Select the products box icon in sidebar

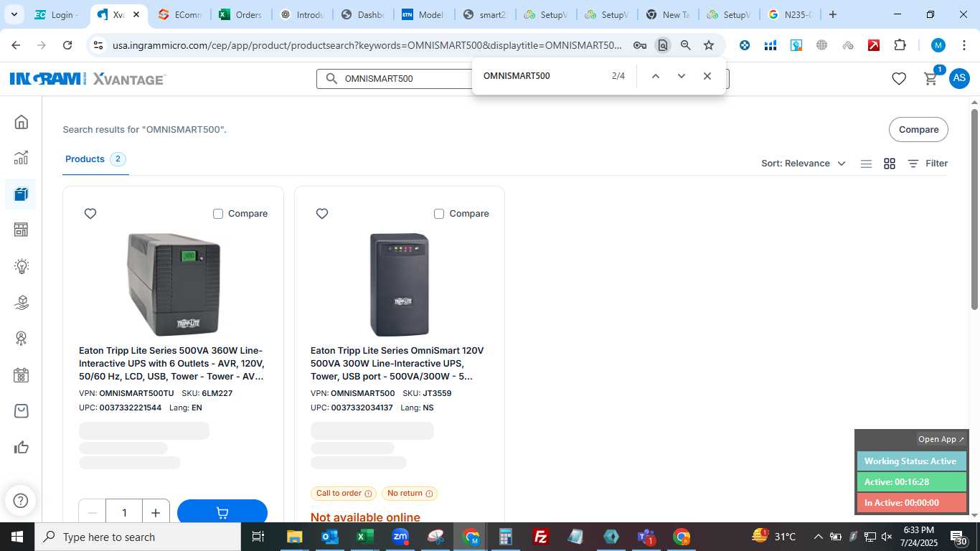click(x=21, y=194)
